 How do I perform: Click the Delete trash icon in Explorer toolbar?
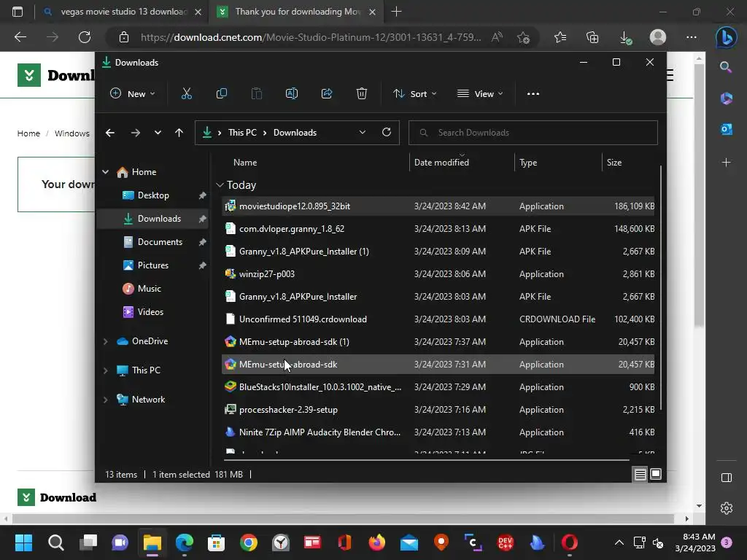362,94
